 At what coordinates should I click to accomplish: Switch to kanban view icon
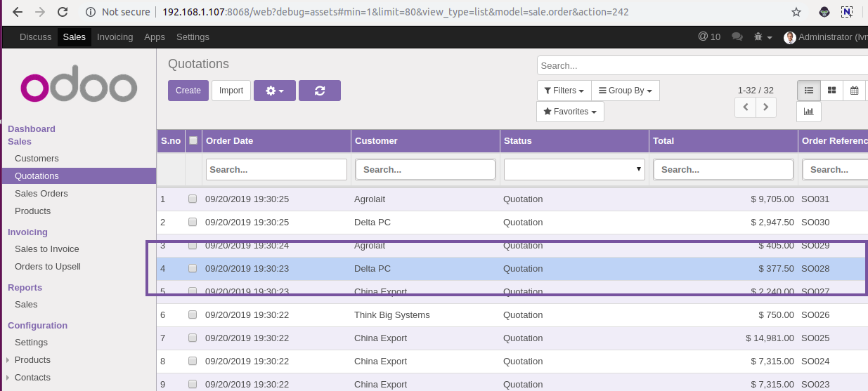[x=831, y=91]
